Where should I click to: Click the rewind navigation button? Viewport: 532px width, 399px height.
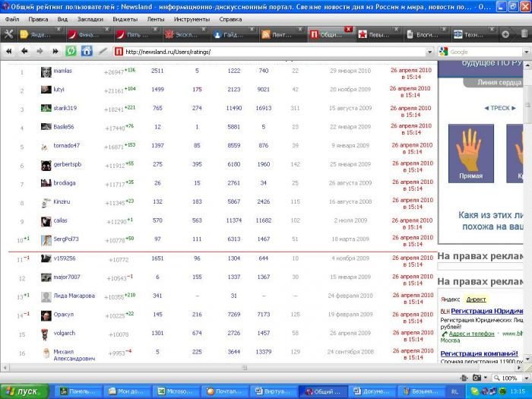(8, 52)
